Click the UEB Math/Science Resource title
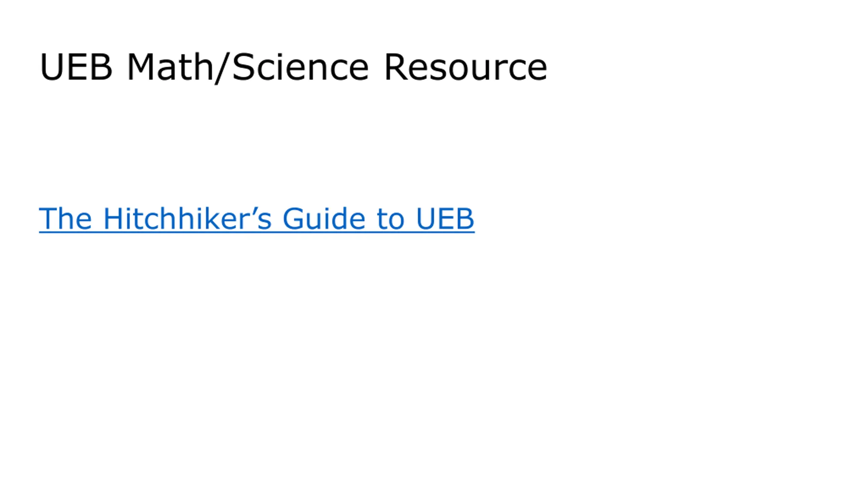This screenshot has height=488, width=868. [293, 67]
